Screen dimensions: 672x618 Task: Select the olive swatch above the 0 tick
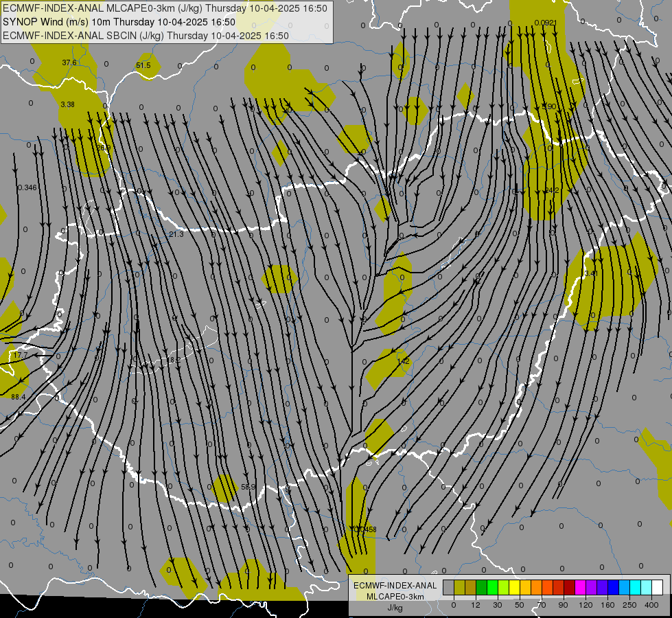459,588
